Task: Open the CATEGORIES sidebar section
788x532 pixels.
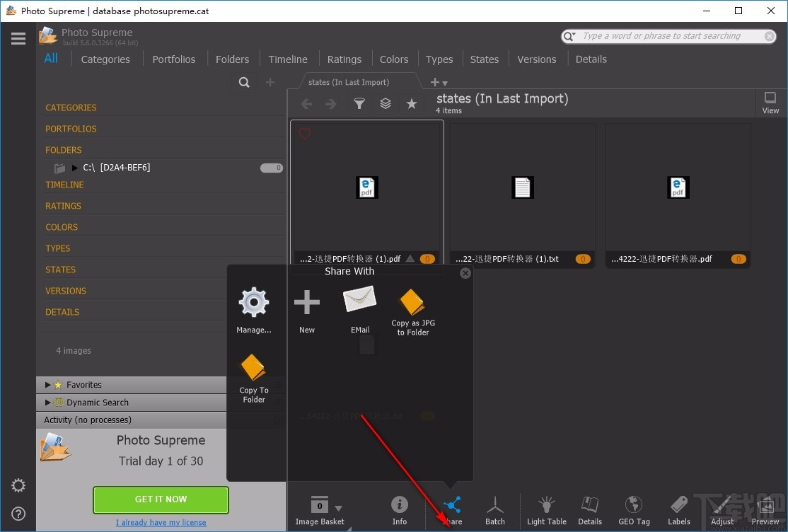Action: point(71,108)
